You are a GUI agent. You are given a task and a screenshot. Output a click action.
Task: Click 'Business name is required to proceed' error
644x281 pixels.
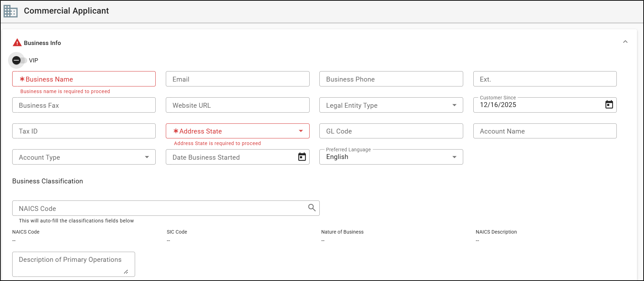pos(65,91)
